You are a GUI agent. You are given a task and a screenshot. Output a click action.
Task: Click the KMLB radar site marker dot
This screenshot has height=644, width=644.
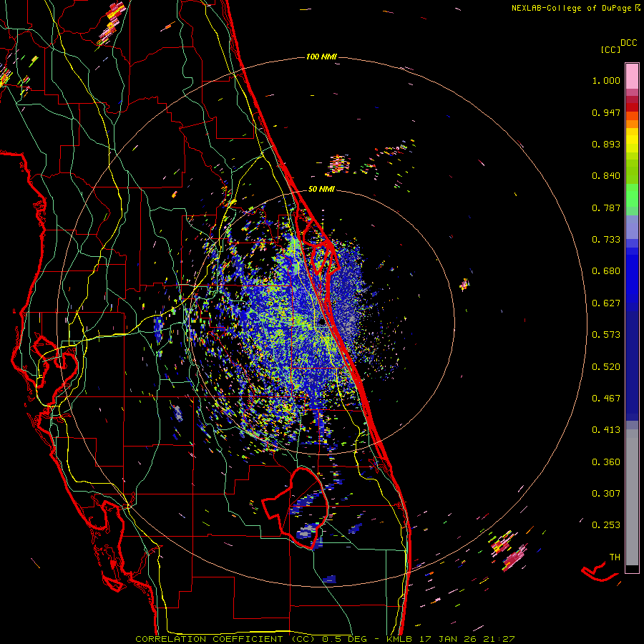pyautogui.click(x=321, y=323)
